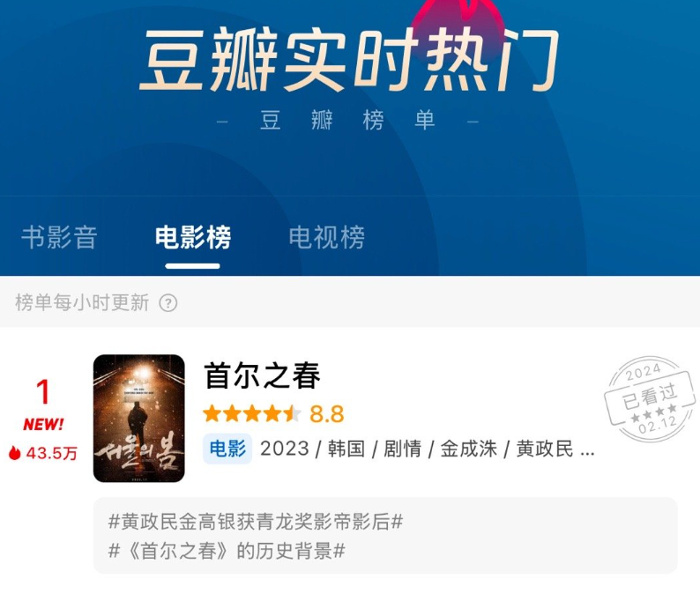Tap the red NEW! badge

tap(43, 424)
